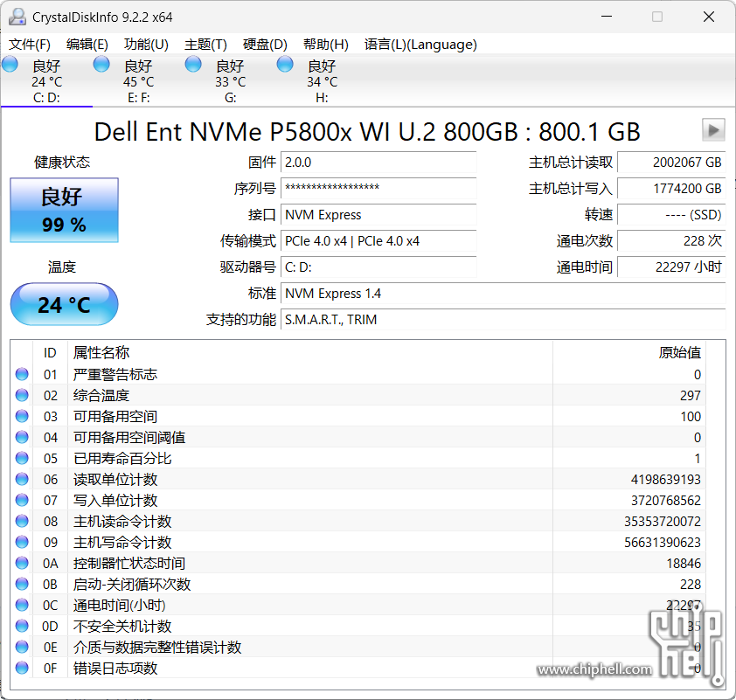Click the drive letter field C: D:
This screenshot has height=700, width=736.
[x=378, y=267]
